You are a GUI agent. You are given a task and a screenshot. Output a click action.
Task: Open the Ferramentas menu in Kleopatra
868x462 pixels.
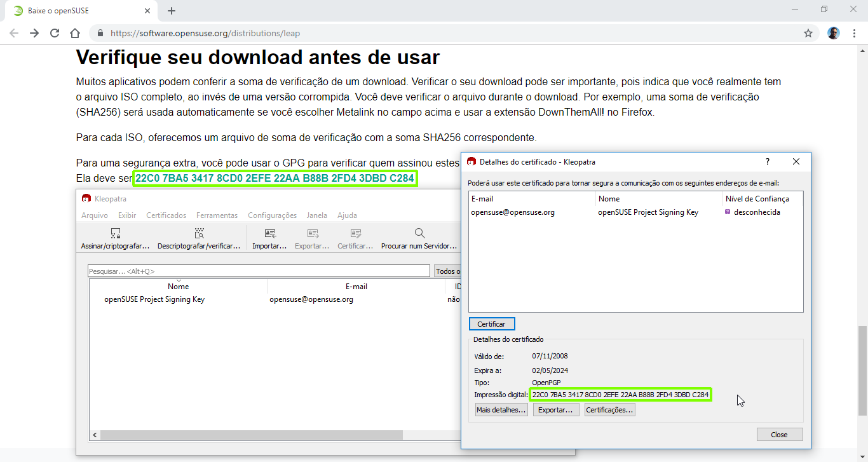[217, 215]
